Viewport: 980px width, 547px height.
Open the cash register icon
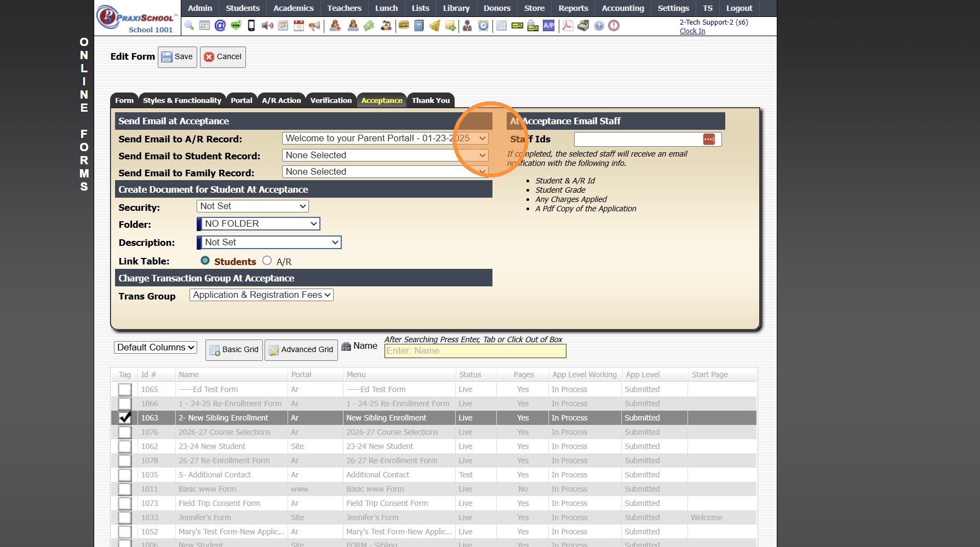pos(583,26)
